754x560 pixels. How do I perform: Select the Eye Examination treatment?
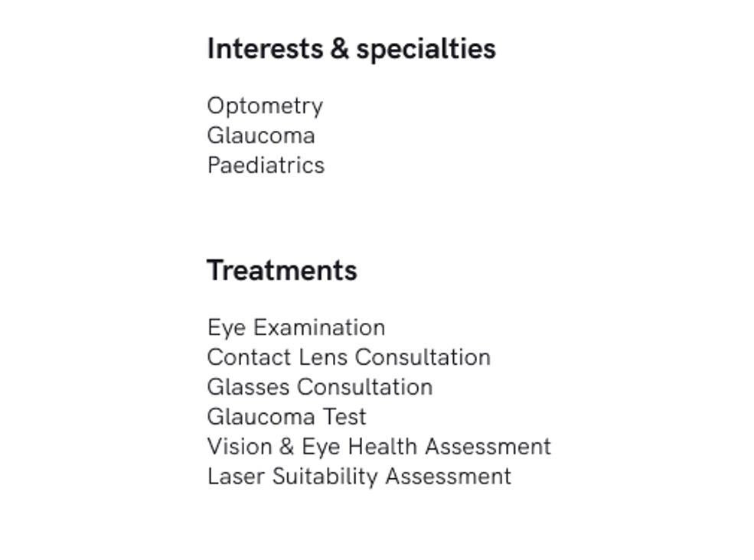click(x=295, y=327)
